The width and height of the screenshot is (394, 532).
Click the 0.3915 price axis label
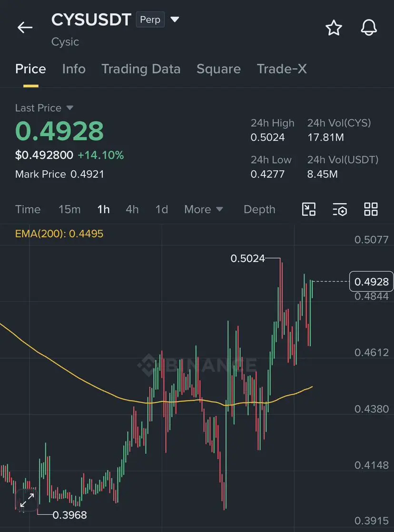(371, 521)
